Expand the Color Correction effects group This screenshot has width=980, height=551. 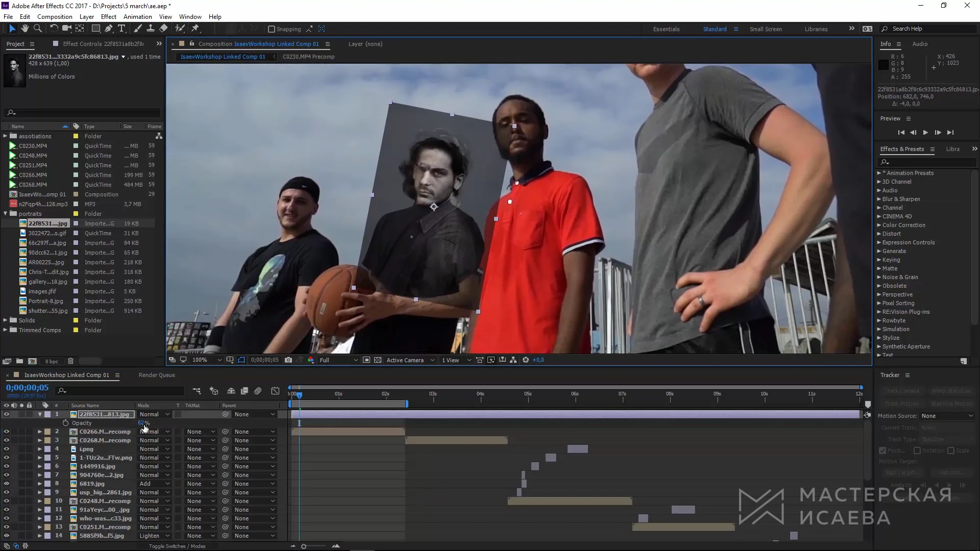880,224
